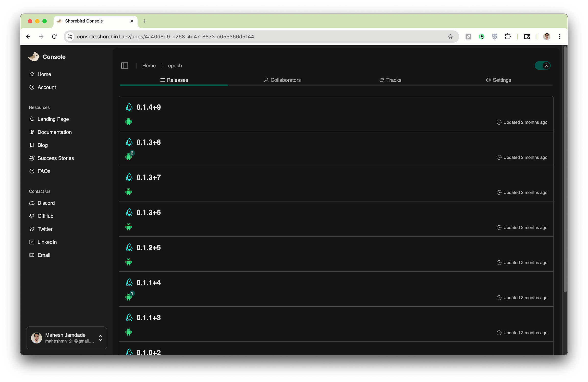Open the GitHub sidebar link

click(45, 216)
